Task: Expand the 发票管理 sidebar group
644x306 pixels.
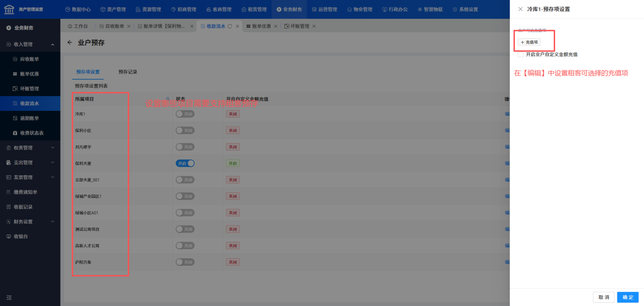Action: (x=30, y=177)
